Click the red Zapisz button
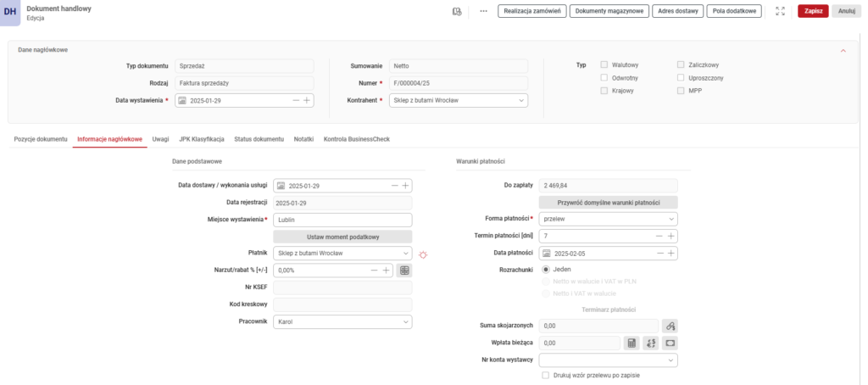Image resolution: width=868 pixels, height=385 pixels. click(814, 11)
